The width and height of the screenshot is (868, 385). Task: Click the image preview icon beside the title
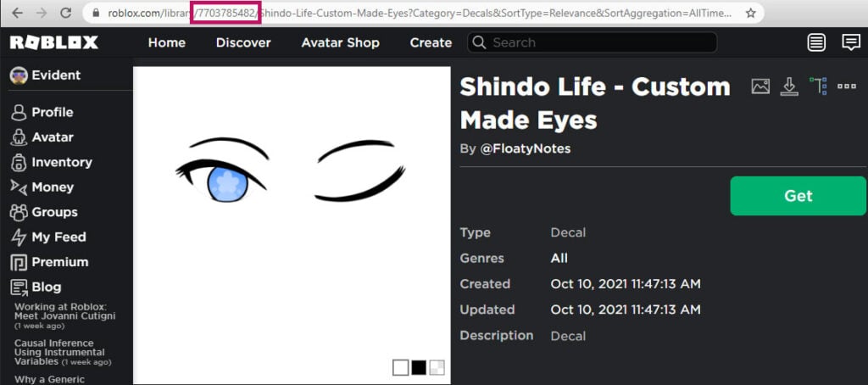click(760, 86)
